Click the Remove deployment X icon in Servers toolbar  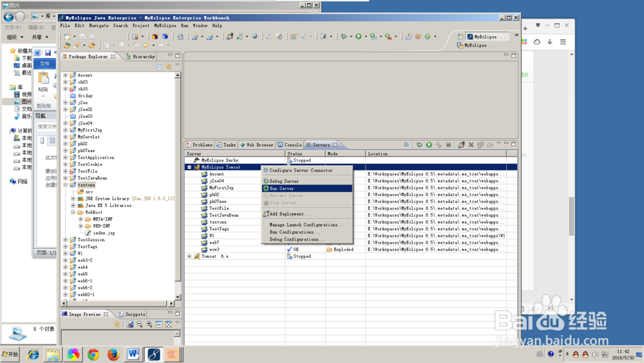click(471, 144)
